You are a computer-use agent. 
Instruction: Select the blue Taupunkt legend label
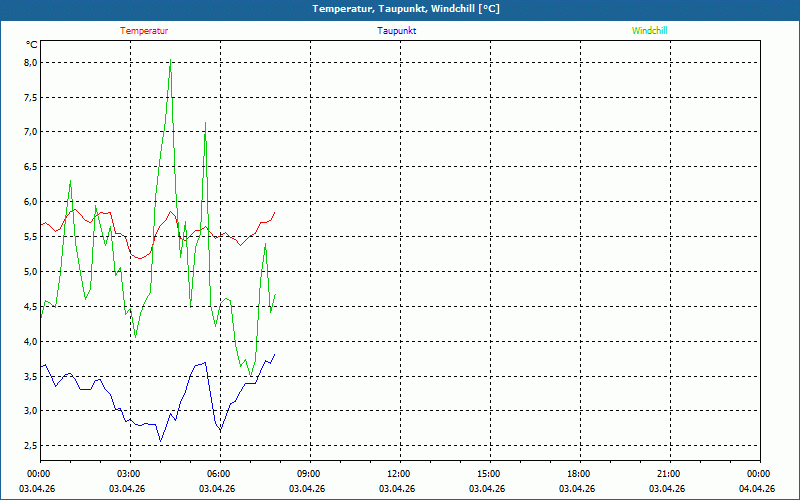pos(397,31)
